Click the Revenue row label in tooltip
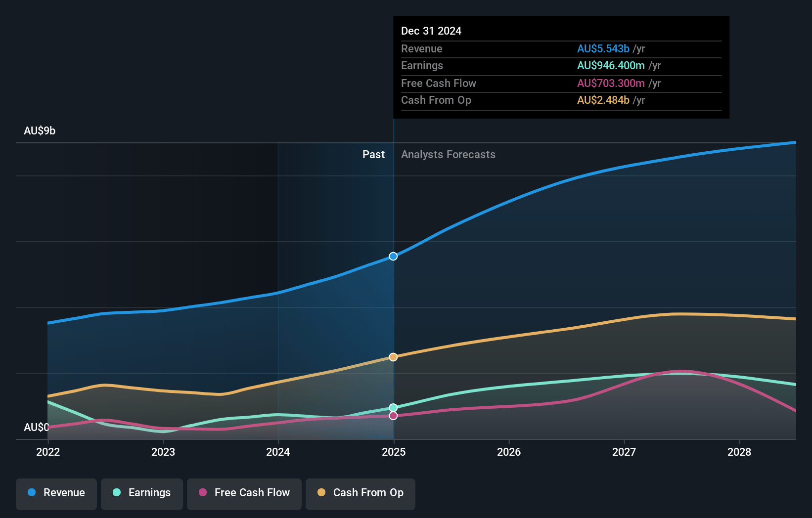Screen dimensions: 812x518 coord(422,48)
